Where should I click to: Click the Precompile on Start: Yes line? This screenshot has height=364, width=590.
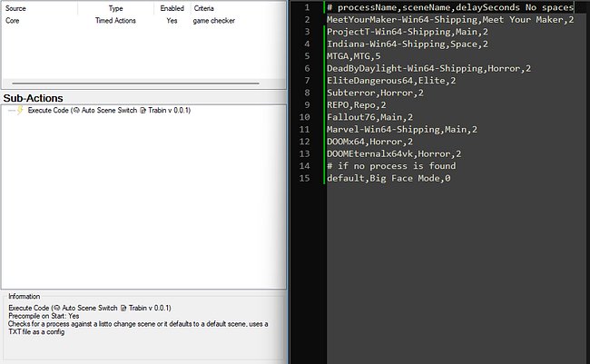click(x=44, y=316)
